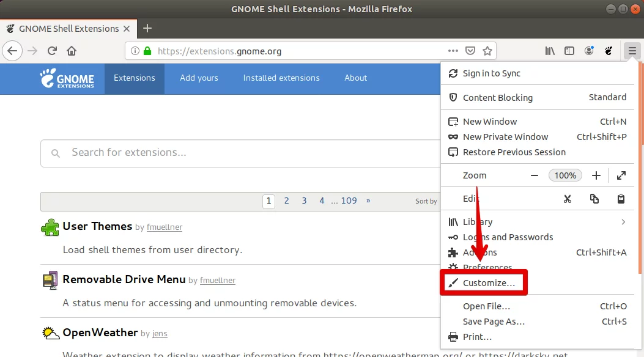This screenshot has width=644, height=357.
Task: Reload the current page
Action: 52,51
